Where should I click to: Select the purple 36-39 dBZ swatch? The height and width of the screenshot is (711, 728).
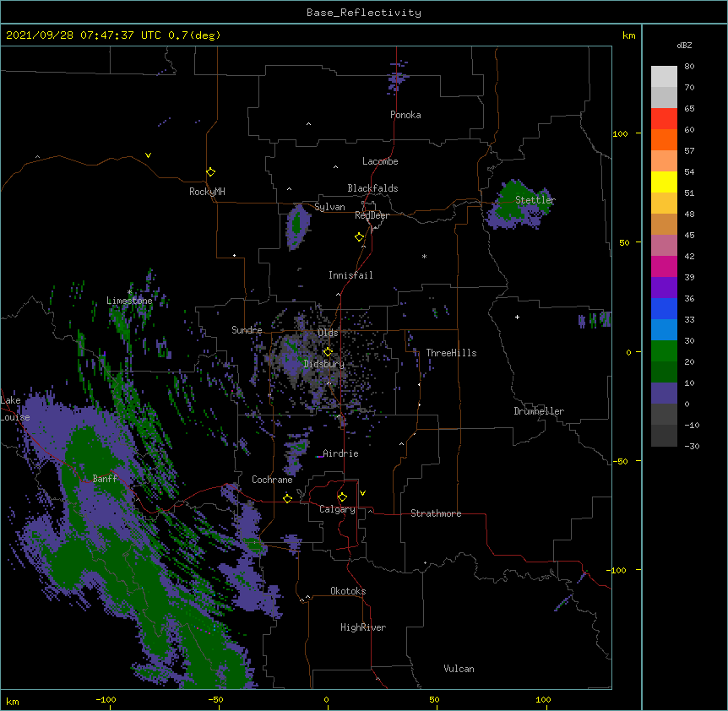tap(664, 288)
